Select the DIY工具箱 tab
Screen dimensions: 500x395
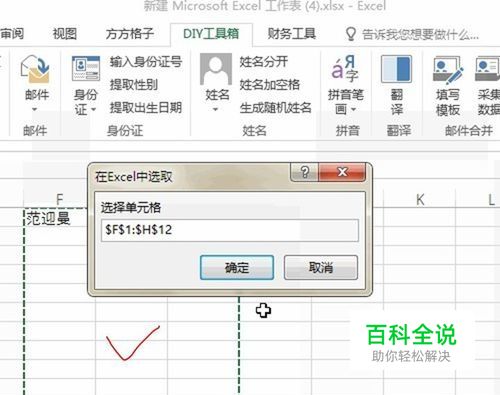(211, 34)
